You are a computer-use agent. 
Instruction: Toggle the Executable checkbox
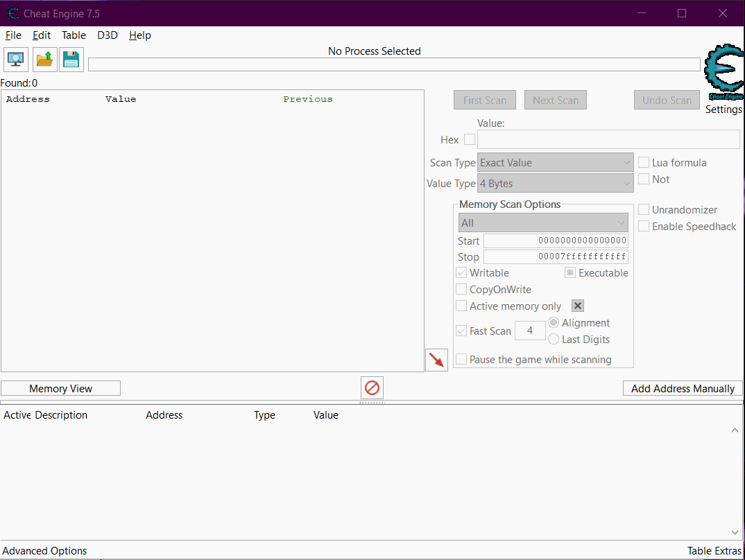click(x=570, y=273)
